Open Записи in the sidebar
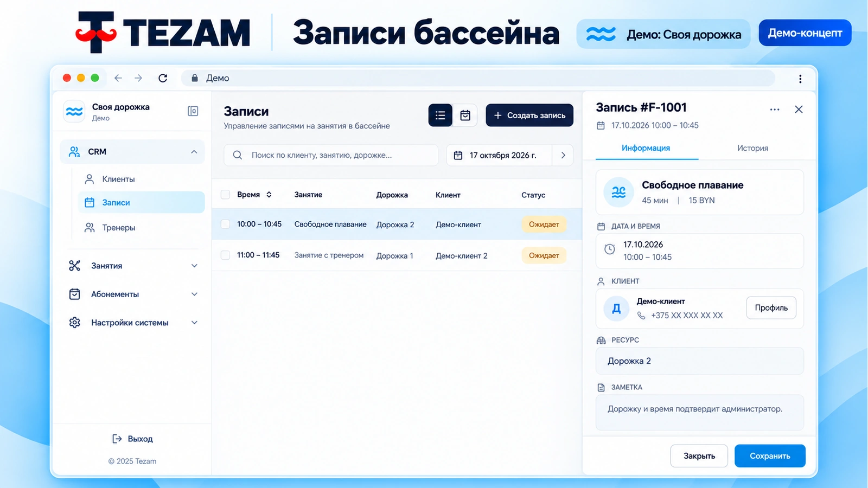 coord(141,202)
